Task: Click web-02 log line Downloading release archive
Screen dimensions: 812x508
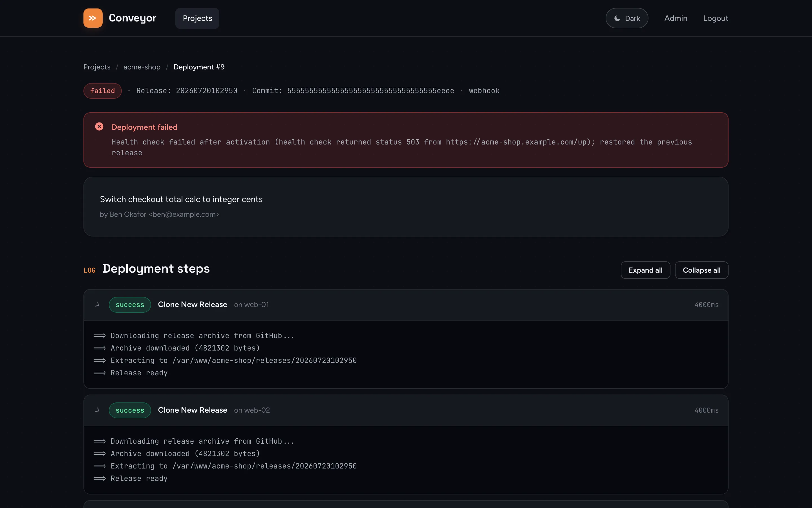Action: pyautogui.click(x=194, y=441)
